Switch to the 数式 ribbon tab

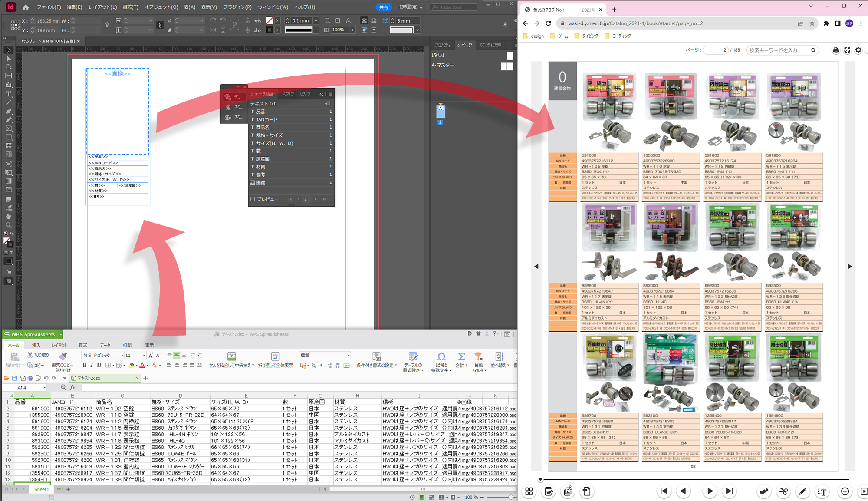[x=82, y=345]
